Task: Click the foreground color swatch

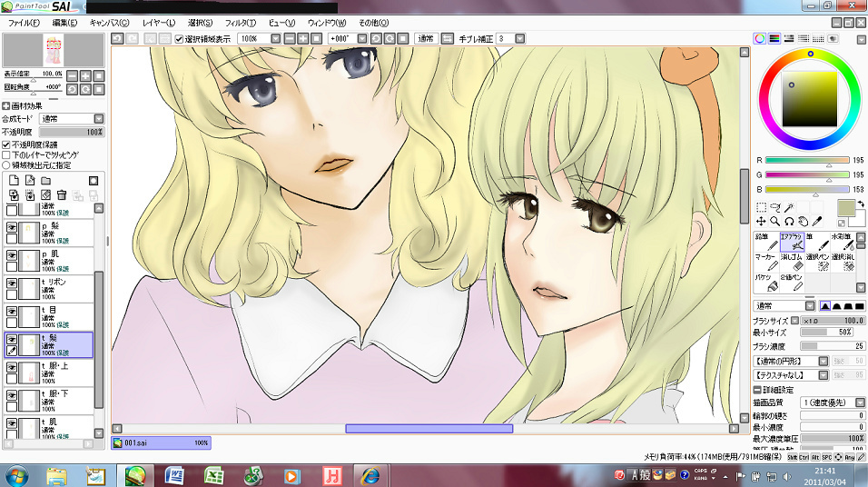Action: click(846, 208)
